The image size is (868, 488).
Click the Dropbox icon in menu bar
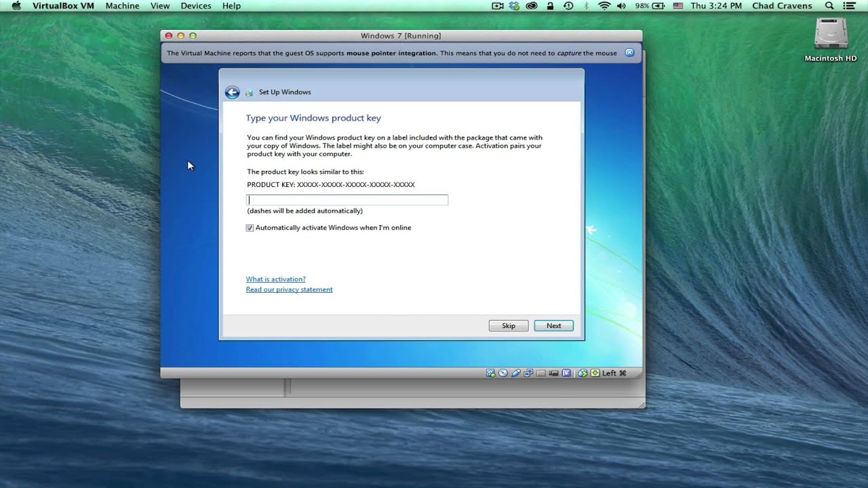pyautogui.click(x=515, y=5)
